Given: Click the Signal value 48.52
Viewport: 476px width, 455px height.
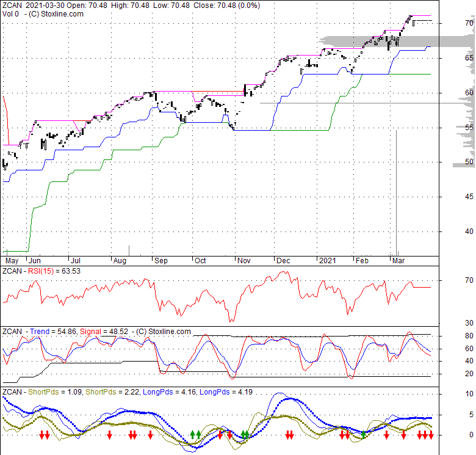Looking at the screenshot, I should click(118, 332).
